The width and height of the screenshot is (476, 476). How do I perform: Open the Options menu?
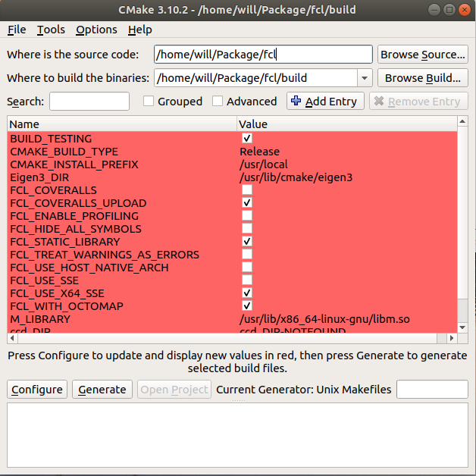coord(96,30)
